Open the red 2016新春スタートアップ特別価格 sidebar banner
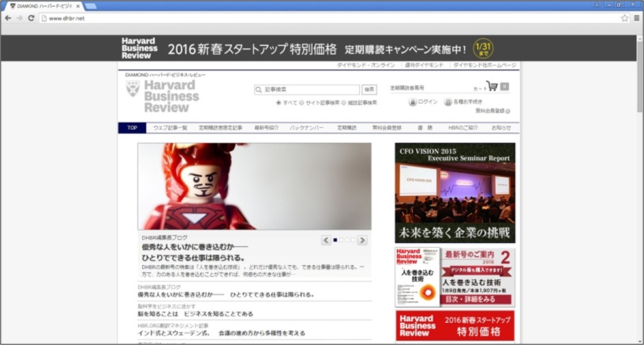The height and width of the screenshot is (345, 644). [455, 326]
